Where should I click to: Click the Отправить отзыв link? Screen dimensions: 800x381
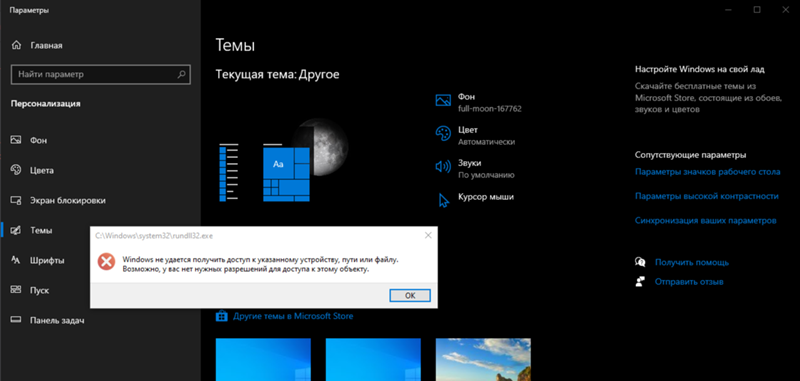point(689,282)
